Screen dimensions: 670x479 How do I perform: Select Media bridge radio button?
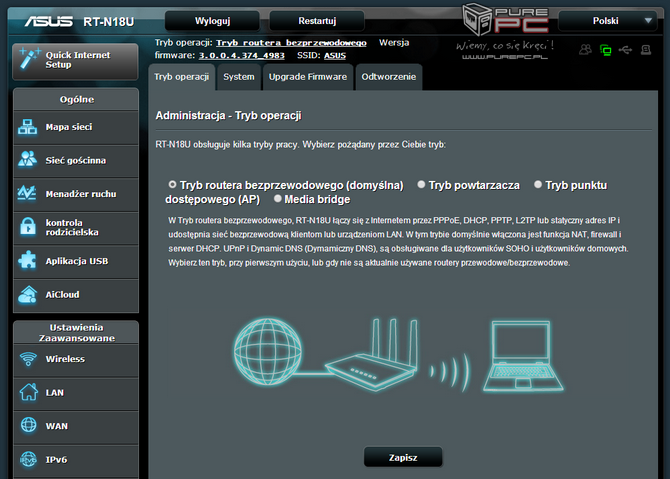278,198
